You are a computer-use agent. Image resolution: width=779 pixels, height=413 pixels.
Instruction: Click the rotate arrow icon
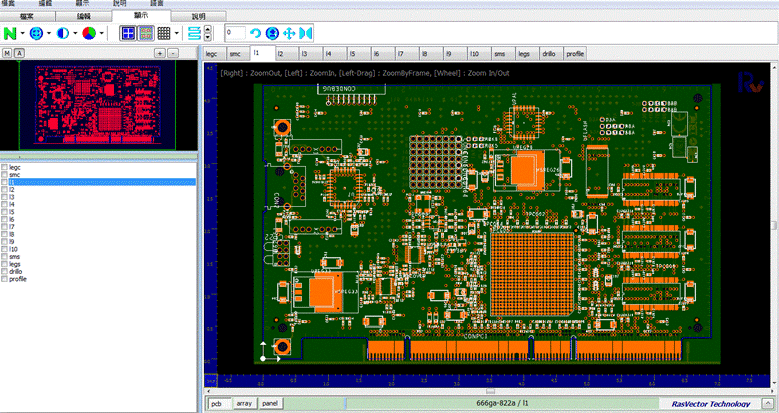click(x=255, y=34)
